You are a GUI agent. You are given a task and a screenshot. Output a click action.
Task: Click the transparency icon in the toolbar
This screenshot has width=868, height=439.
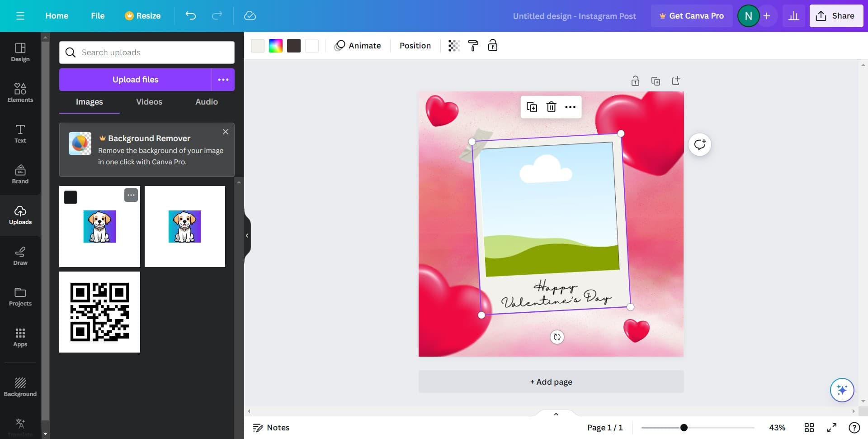453,45
